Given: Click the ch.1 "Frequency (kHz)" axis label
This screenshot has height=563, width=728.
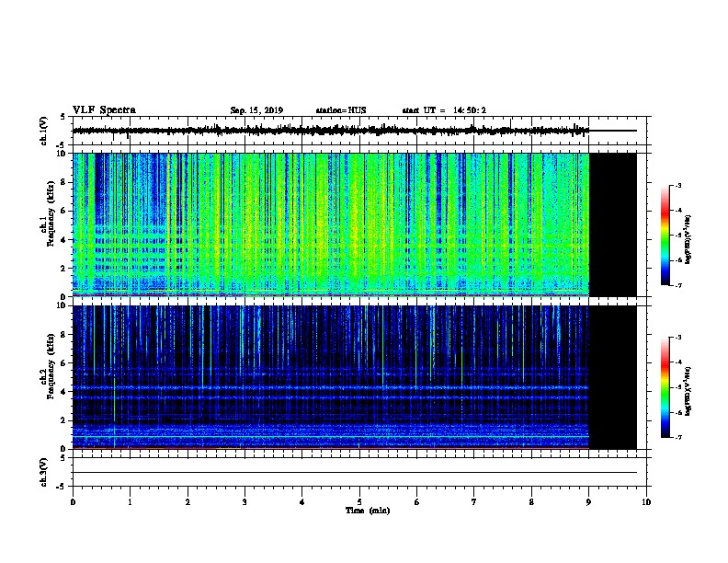Looking at the screenshot, I should [x=51, y=213].
